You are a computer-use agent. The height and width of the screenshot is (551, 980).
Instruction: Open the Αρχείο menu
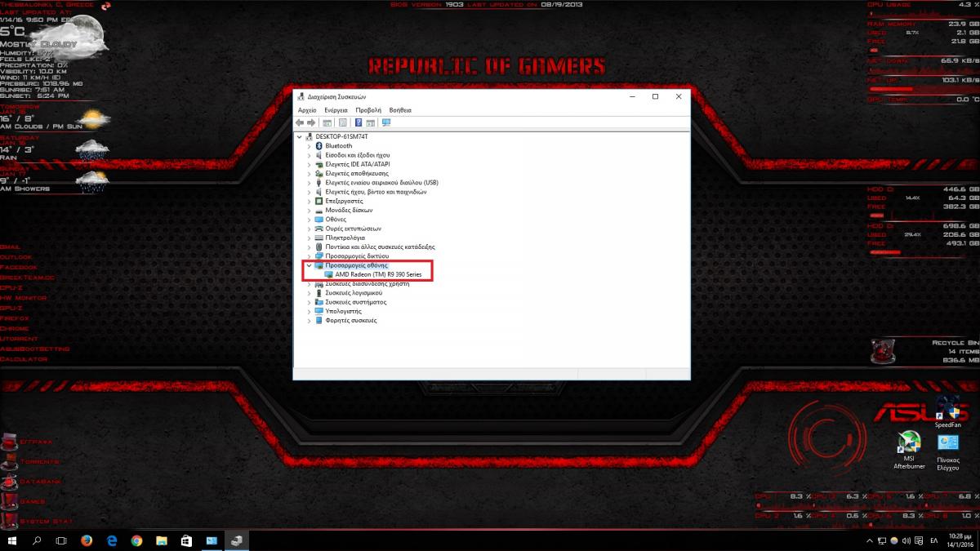coord(307,109)
